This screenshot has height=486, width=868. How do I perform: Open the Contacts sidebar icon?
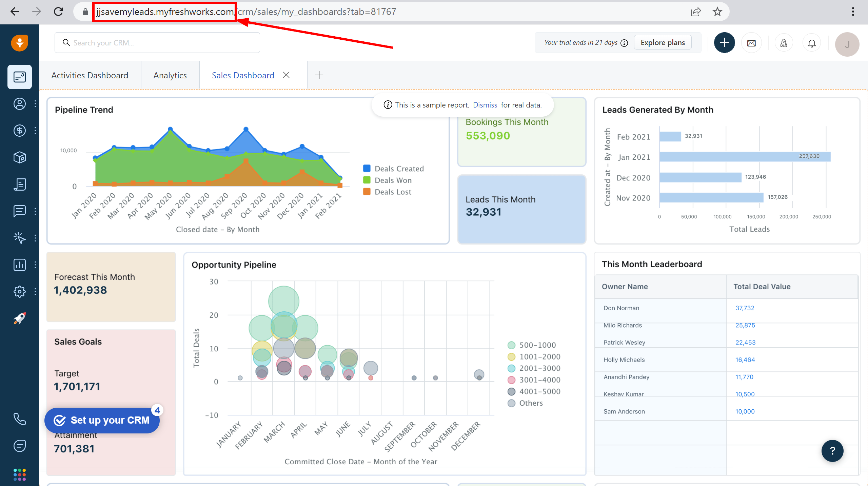coord(20,104)
